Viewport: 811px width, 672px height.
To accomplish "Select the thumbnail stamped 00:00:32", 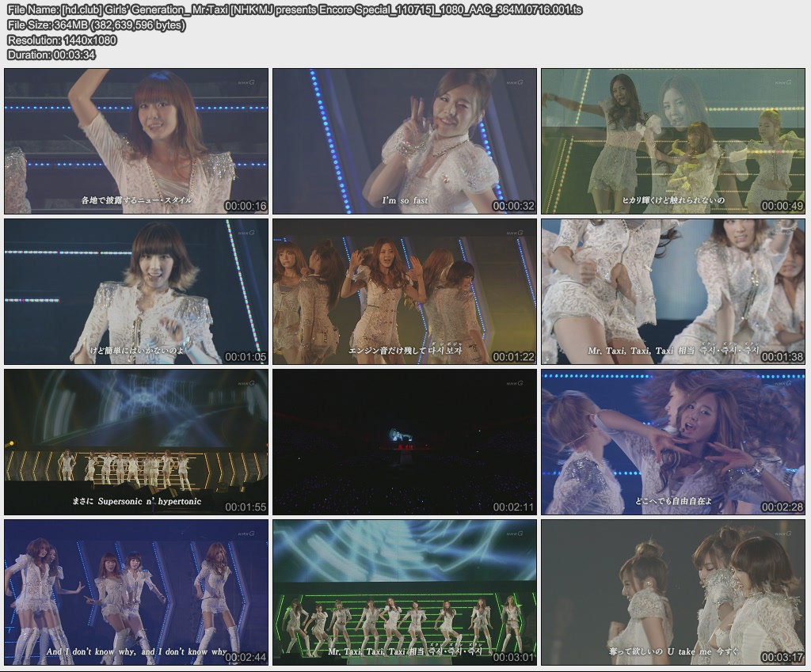I will pos(405,141).
